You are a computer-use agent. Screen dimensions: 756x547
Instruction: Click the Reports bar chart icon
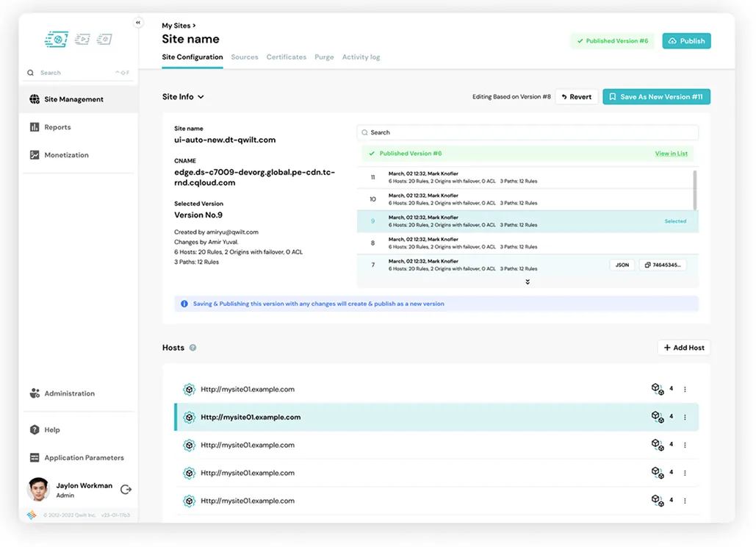[x=35, y=127]
